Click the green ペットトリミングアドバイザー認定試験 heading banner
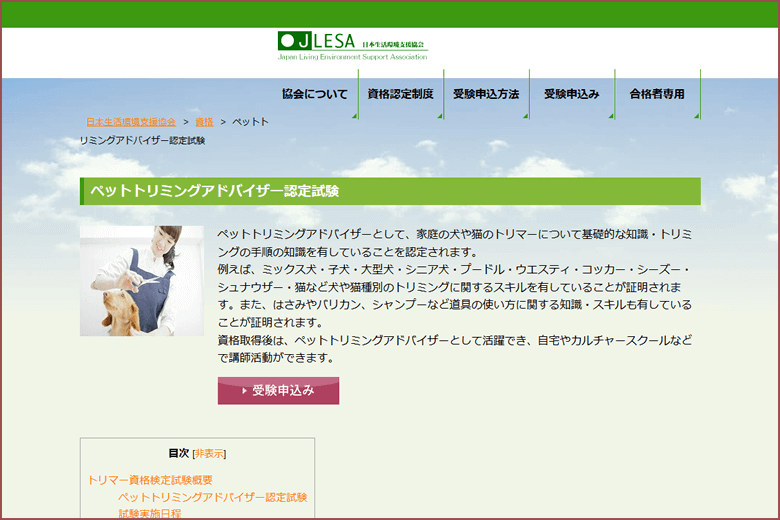Viewport: 780px width, 520px height. point(390,191)
